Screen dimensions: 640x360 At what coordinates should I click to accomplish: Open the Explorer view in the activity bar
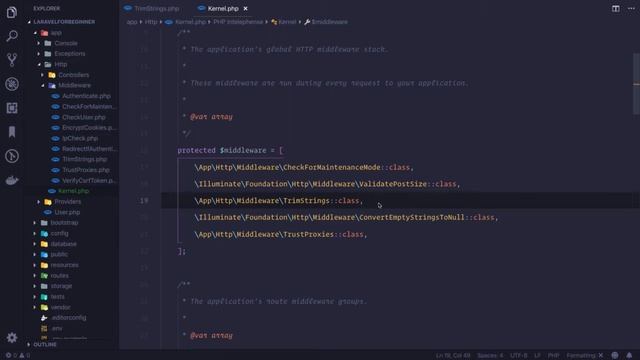click(12, 12)
